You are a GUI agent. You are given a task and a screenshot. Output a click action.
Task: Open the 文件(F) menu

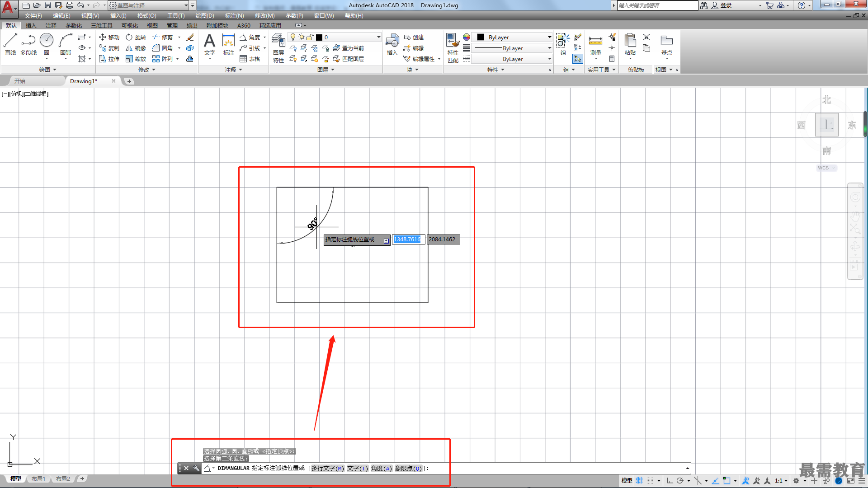(x=33, y=16)
